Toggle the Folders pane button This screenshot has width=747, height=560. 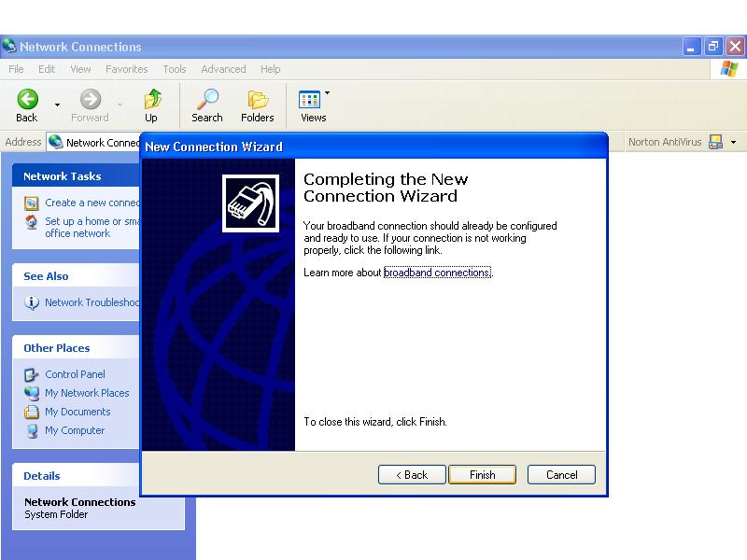[258, 105]
